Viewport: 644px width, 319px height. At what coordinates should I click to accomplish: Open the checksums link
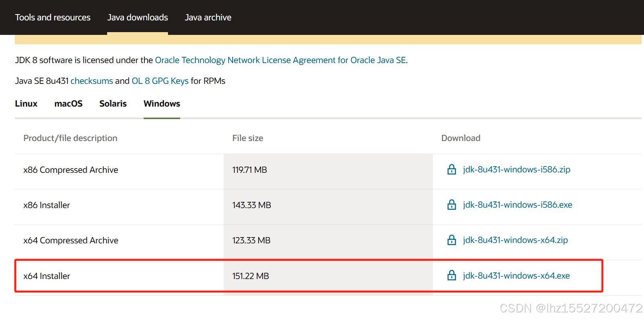92,81
